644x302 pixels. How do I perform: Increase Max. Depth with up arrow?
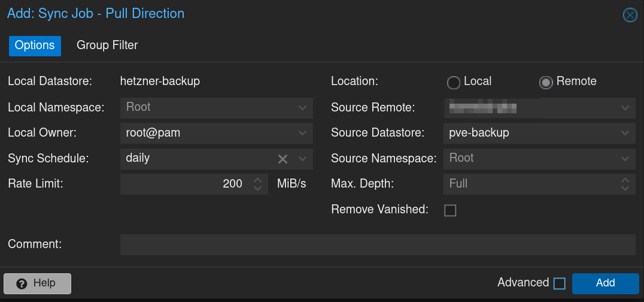point(625,180)
